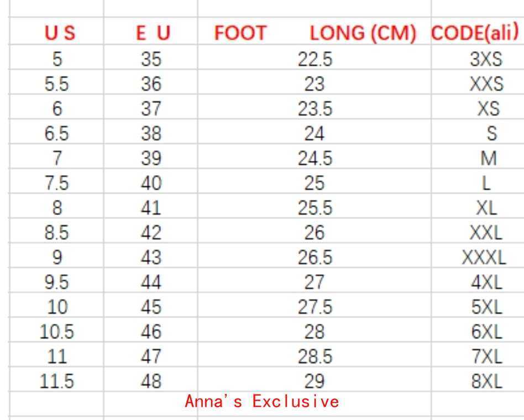The image size is (524, 420).
Task: Select the EU size 48 cell
Action: (151, 381)
